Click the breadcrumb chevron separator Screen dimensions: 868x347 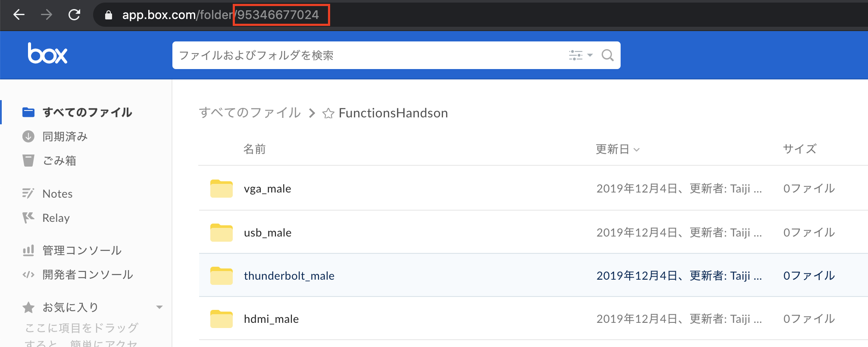312,113
